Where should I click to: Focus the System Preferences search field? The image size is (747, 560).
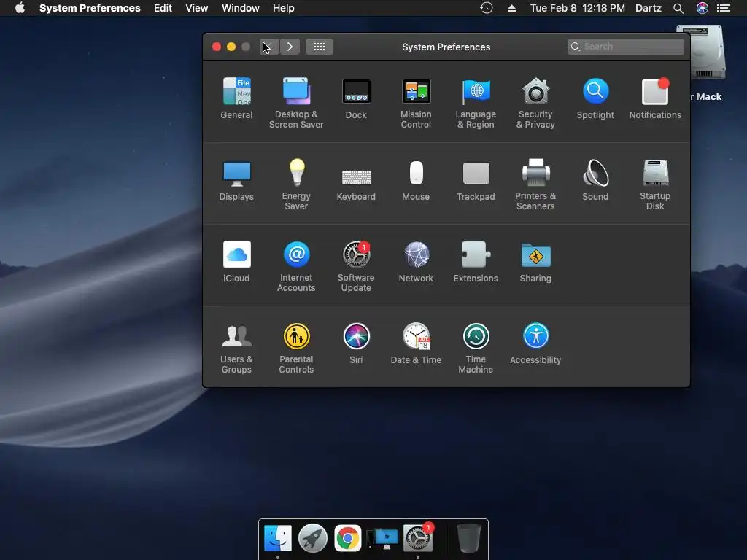pyautogui.click(x=625, y=47)
